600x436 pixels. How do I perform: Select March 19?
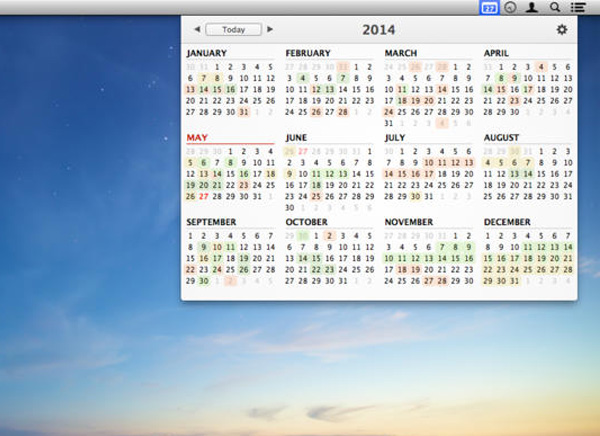tap(415, 101)
